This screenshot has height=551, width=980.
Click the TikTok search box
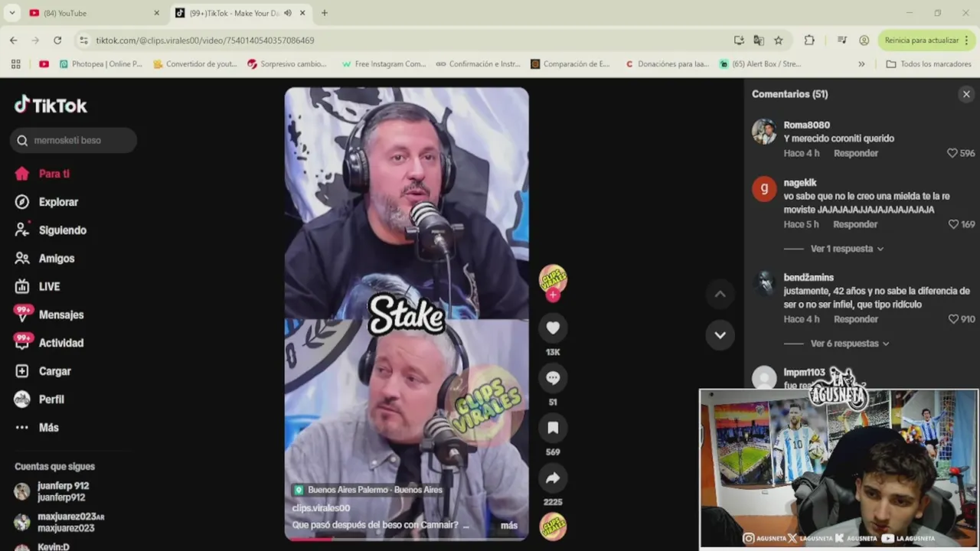coord(73,140)
